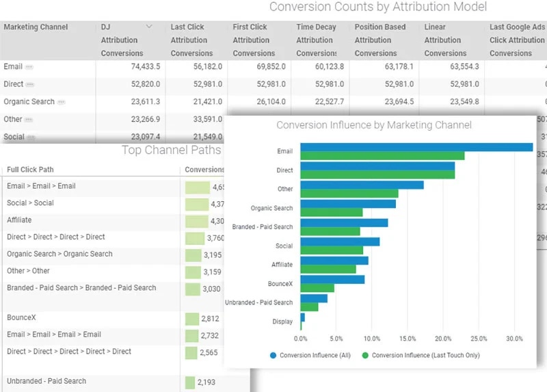Sort by First Click Attribution Conversions header
The width and height of the screenshot is (547, 392).
[254, 40]
